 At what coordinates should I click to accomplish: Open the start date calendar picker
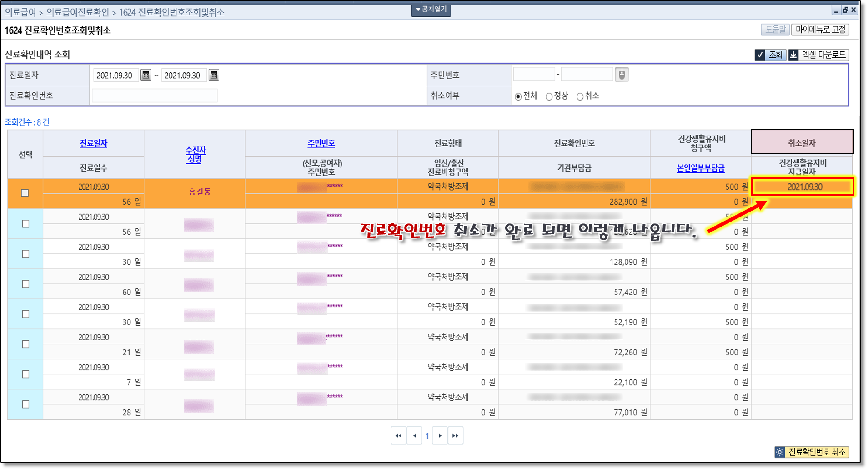[x=146, y=75]
